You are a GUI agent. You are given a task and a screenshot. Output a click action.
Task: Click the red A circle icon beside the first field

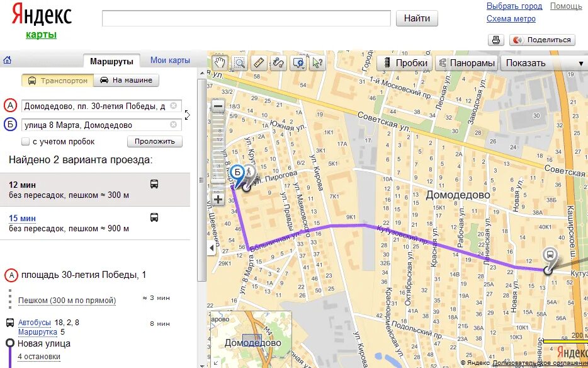click(11, 106)
